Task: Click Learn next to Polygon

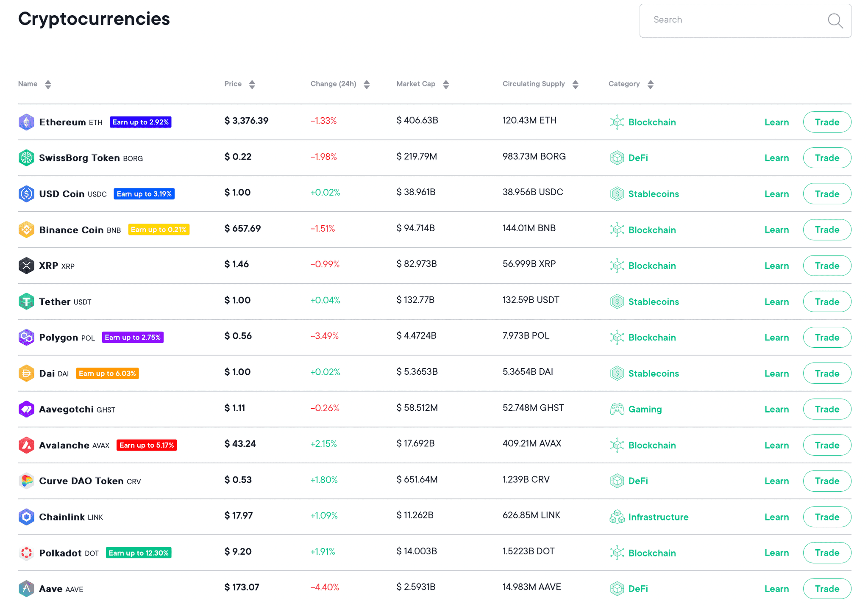Action: pos(776,337)
